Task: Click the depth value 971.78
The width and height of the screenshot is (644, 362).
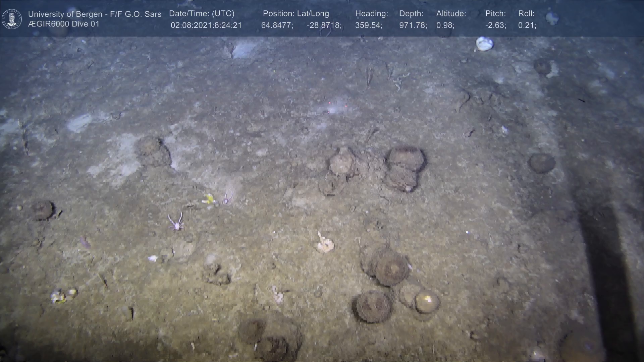Action: [x=413, y=25]
